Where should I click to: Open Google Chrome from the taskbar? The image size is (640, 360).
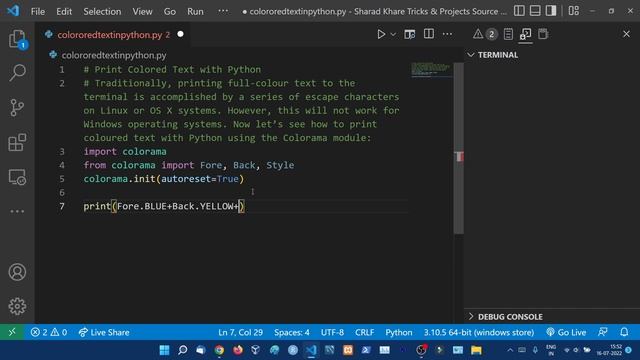point(219,350)
